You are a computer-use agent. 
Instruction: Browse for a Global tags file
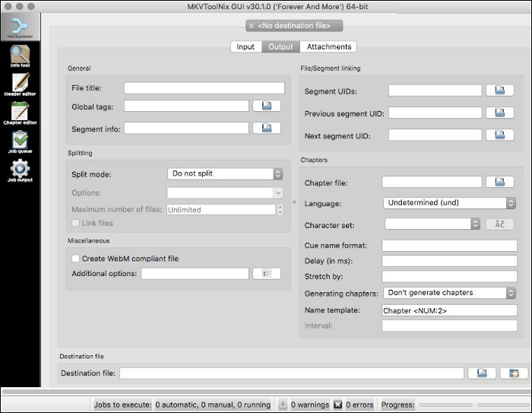click(x=267, y=106)
